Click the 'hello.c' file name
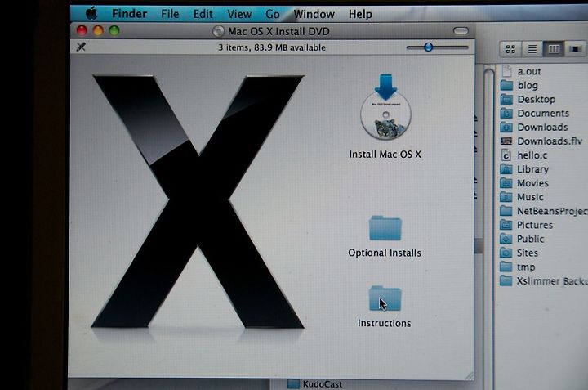 pos(532,155)
